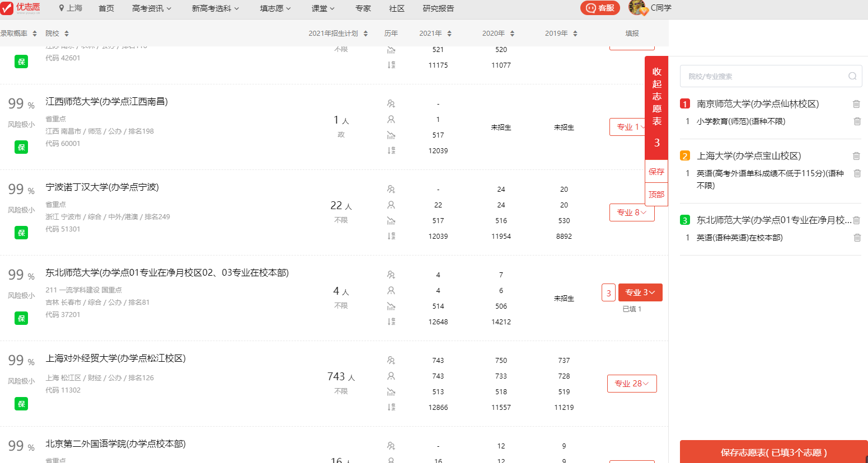
Task: Collapse the 收起志愿表 side panel
Action: tap(656, 107)
